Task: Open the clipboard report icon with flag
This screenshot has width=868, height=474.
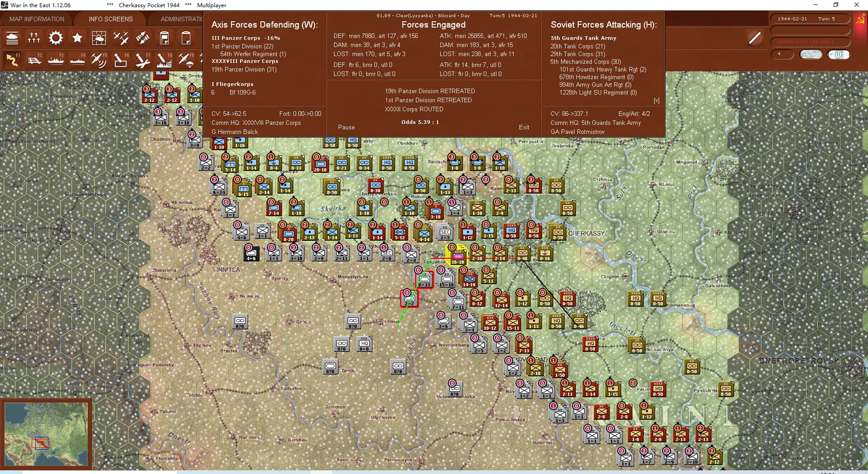Action: pos(164,38)
